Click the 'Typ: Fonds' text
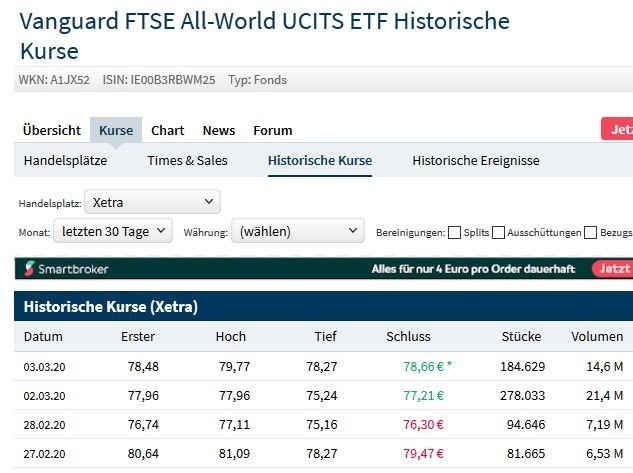Image resolution: width=633 pixels, height=473 pixels. 258,80
